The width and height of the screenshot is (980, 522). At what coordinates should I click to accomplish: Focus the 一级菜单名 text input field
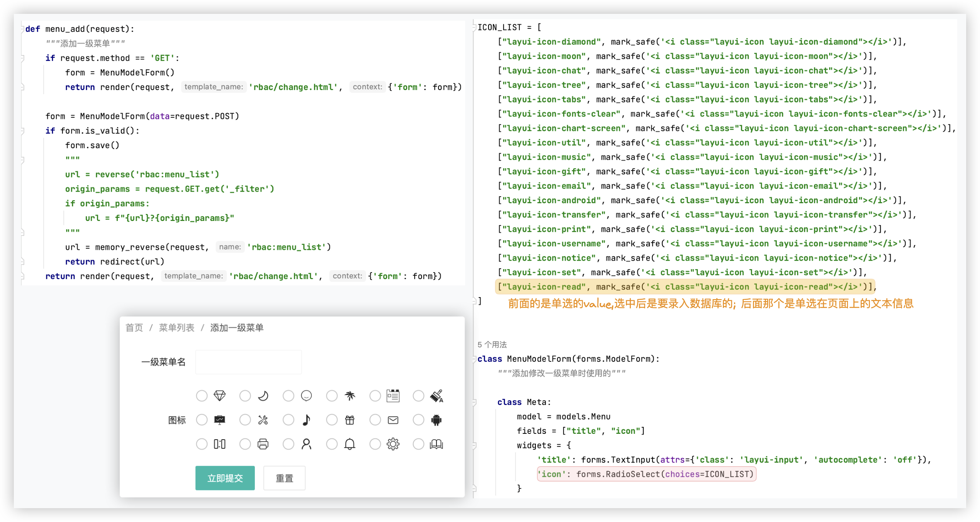point(249,362)
